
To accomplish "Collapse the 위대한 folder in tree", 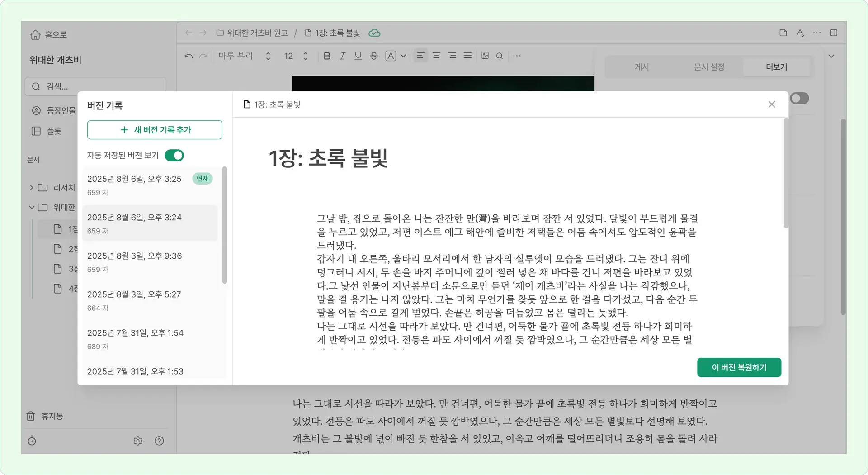I will 32,207.
